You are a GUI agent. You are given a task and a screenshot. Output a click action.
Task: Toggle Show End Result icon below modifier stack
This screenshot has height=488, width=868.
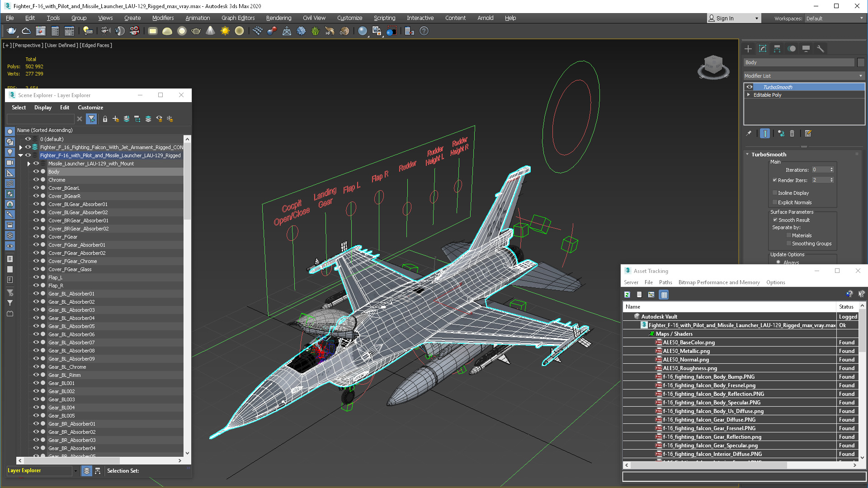[x=765, y=133]
